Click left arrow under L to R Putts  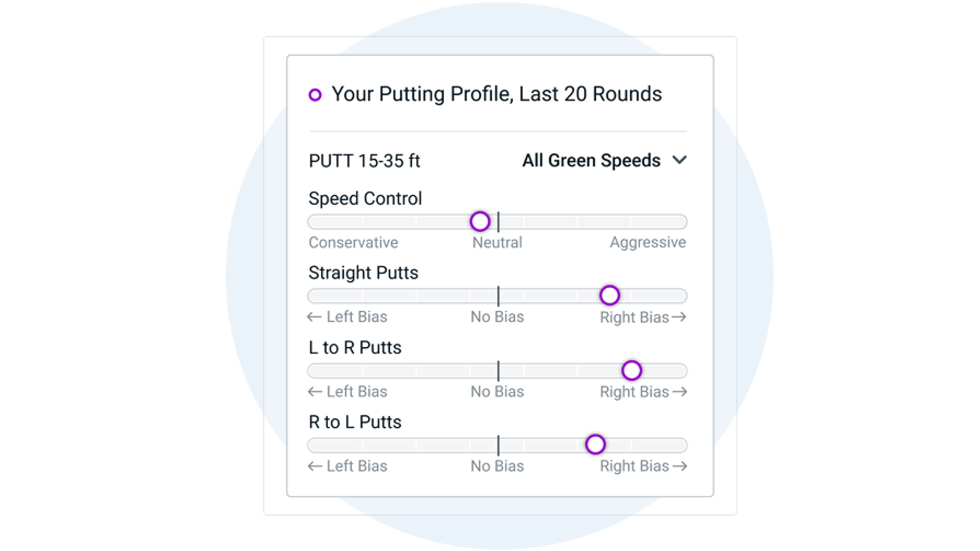(x=315, y=392)
